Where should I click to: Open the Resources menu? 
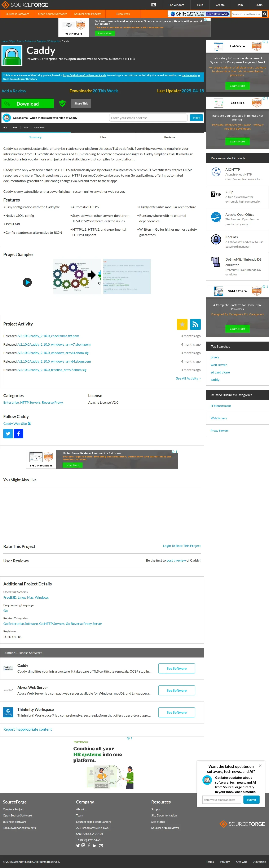[123, 14]
